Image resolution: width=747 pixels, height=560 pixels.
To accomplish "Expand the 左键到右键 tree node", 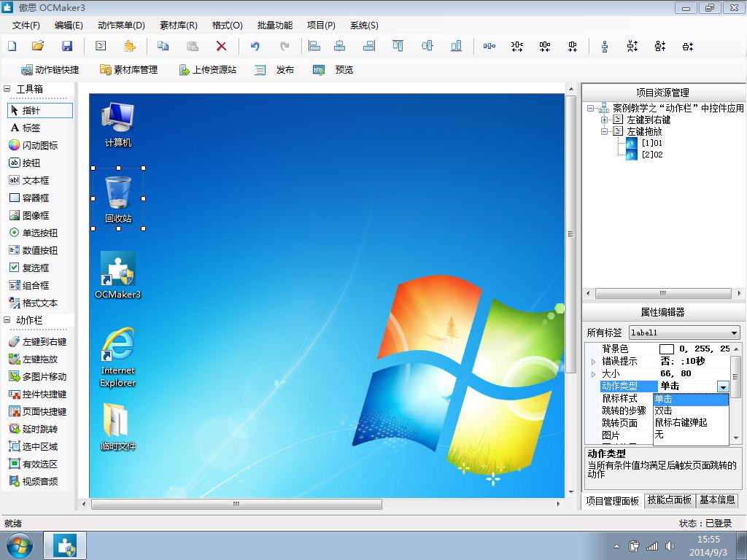I will pyautogui.click(x=604, y=120).
